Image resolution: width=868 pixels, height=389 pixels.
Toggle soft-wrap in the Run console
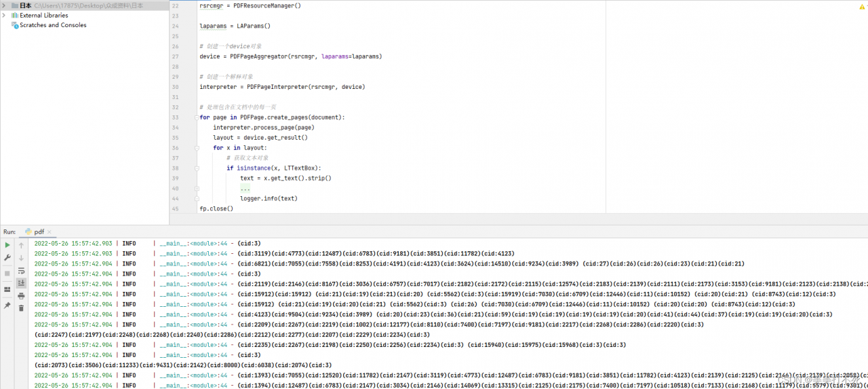[21, 271]
